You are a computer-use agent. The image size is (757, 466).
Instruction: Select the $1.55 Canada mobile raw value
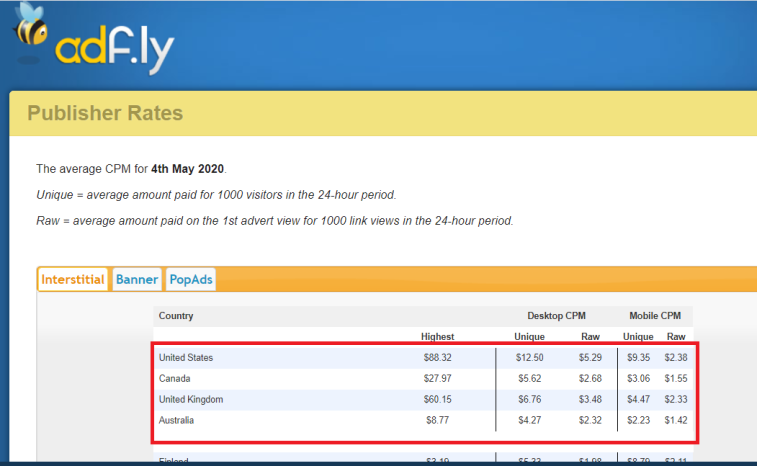675,379
